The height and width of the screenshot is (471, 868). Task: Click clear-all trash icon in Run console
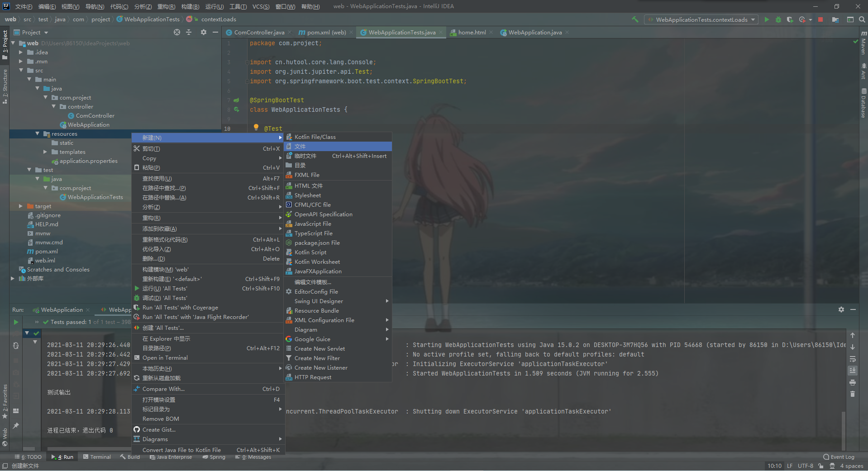[x=853, y=394]
